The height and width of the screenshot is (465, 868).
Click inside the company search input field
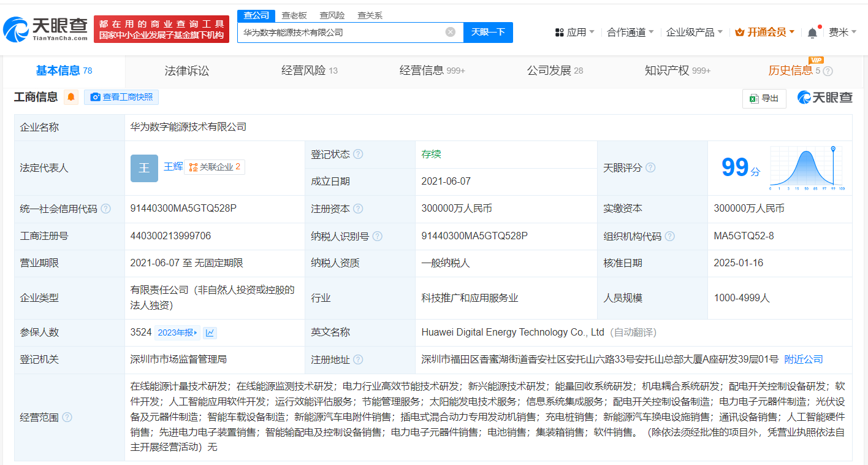pos(343,32)
